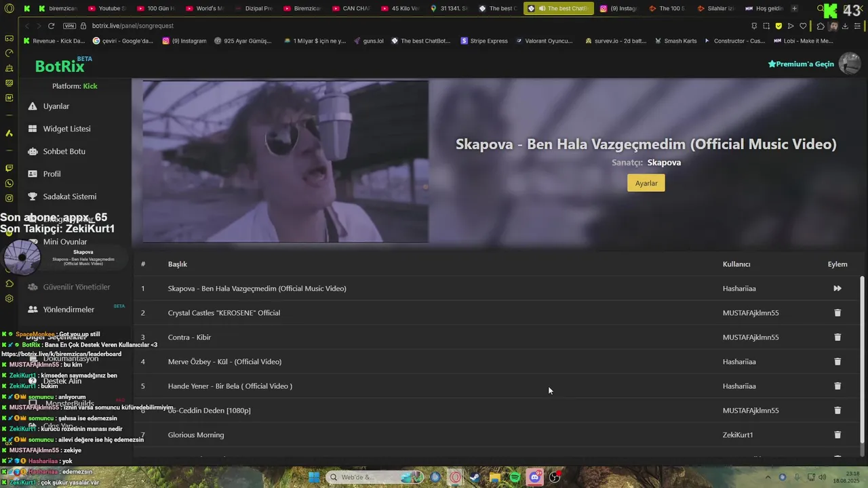The width and height of the screenshot is (868, 488).
Task: Open the Ayarlar settings button
Action: (646, 183)
